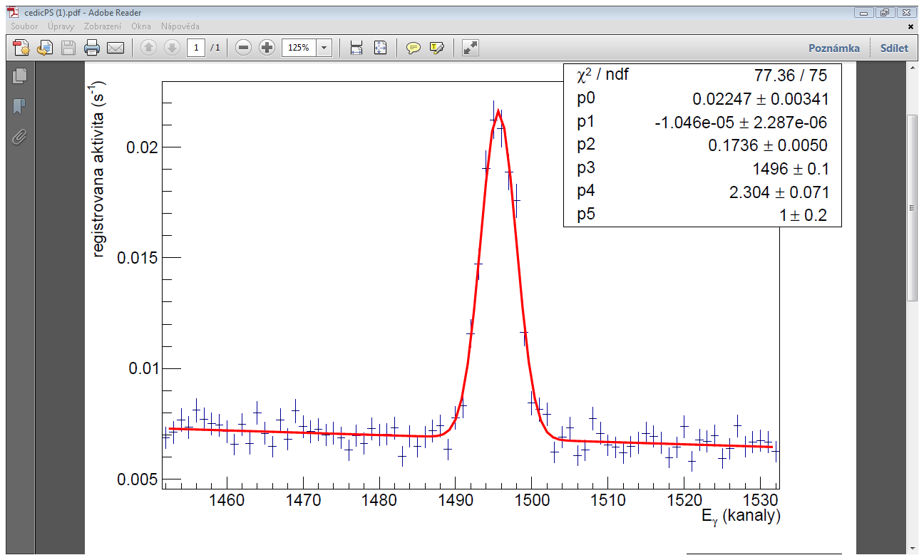Open the Sdílet pane
The image size is (924, 560).
[x=894, y=48]
